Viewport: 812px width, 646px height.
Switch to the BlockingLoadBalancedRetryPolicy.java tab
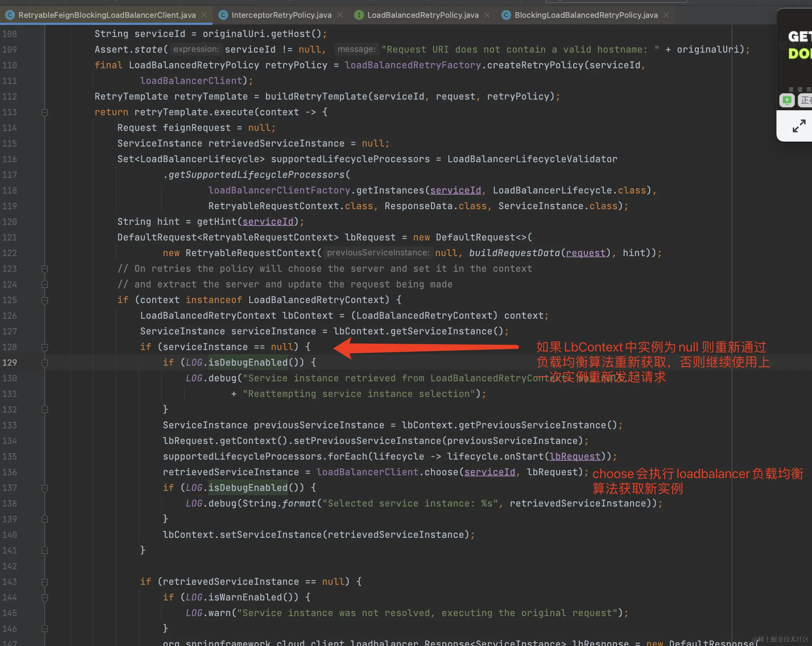[x=586, y=15]
